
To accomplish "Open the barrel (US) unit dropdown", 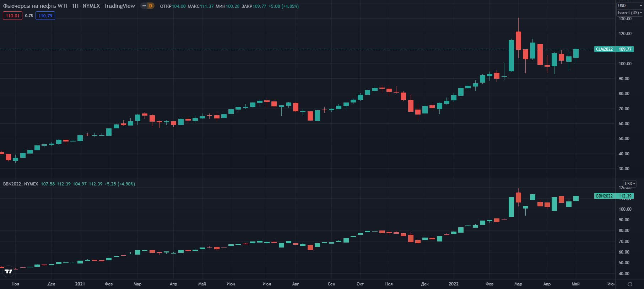I will (629, 12).
